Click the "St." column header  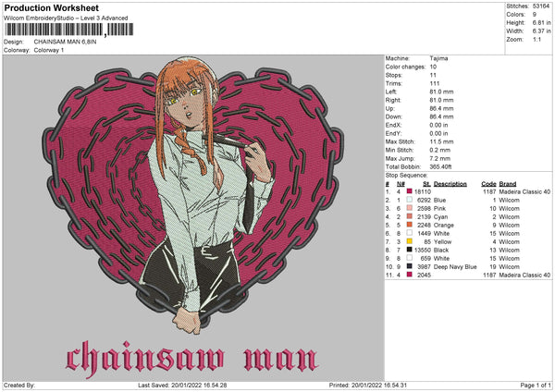point(426,184)
